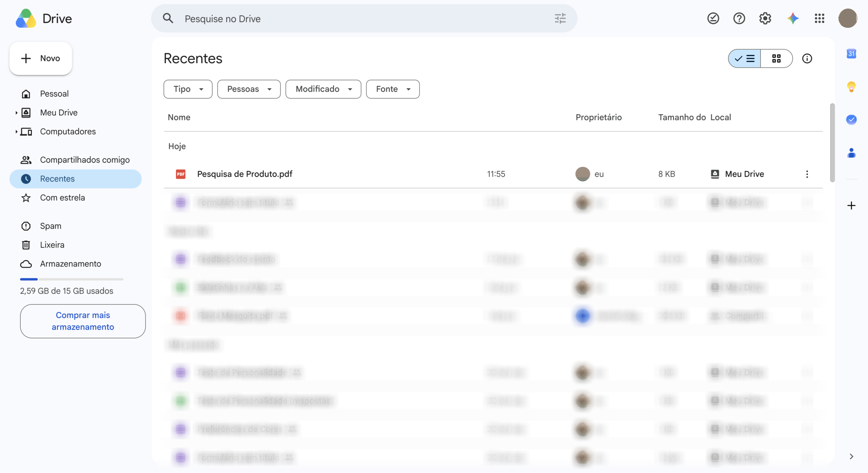
Task: Click the 8 KB file size
Action: point(667,174)
